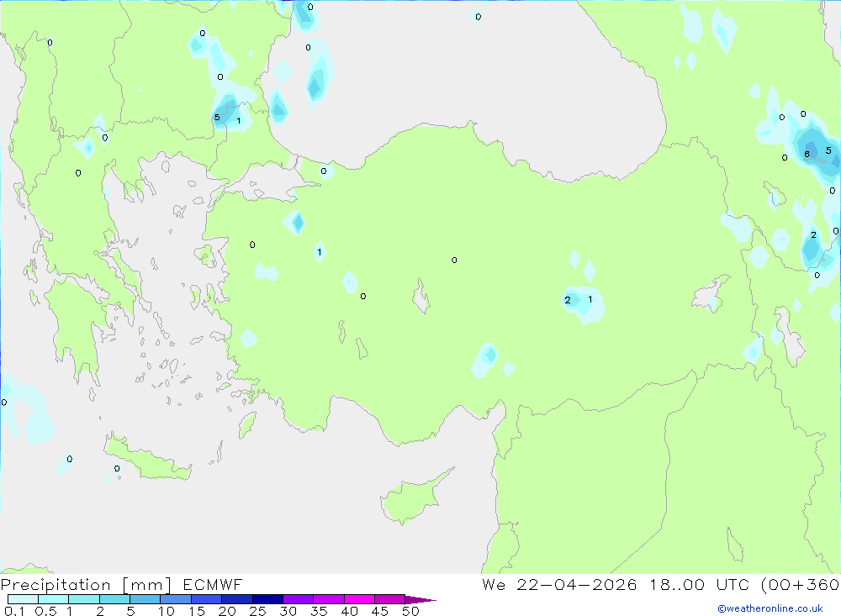The height and width of the screenshot is (616, 841).
Task: Click the 0.5–1 mm legend swatch
Action: point(54,599)
